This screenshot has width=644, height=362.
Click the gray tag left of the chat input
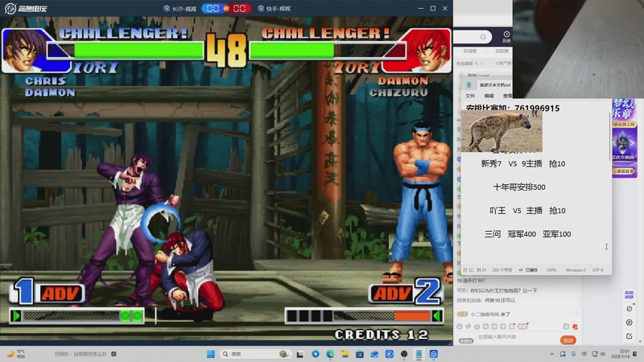point(466,340)
